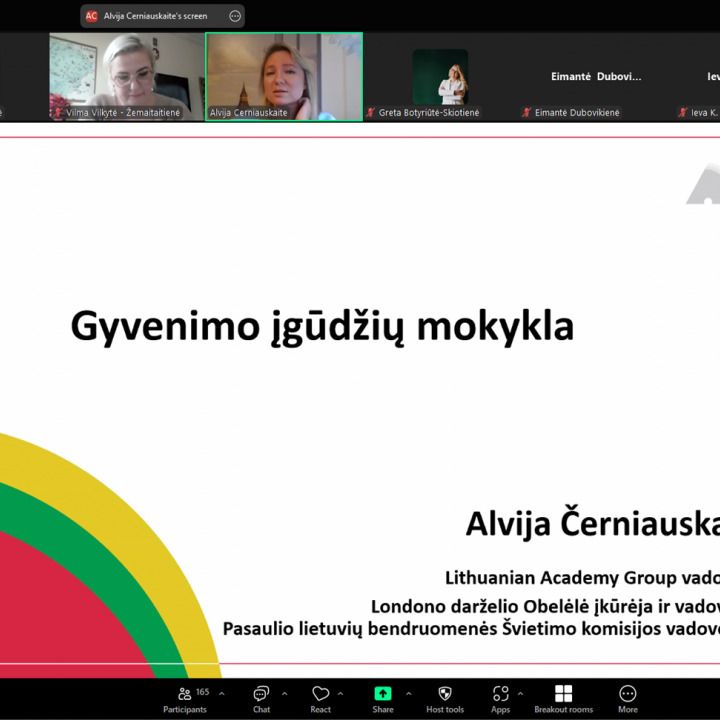Open options for Alvija Cerniauskaite's screen share

pyautogui.click(x=235, y=16)
